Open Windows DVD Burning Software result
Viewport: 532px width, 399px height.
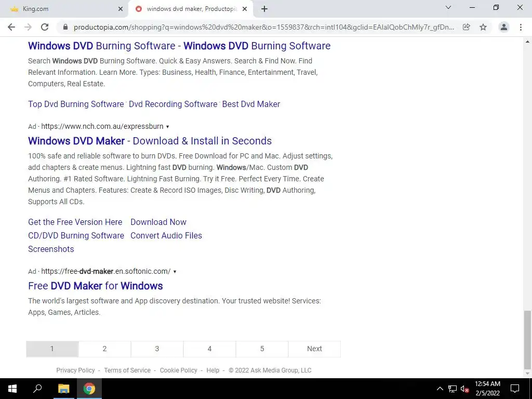coord(179,46)
